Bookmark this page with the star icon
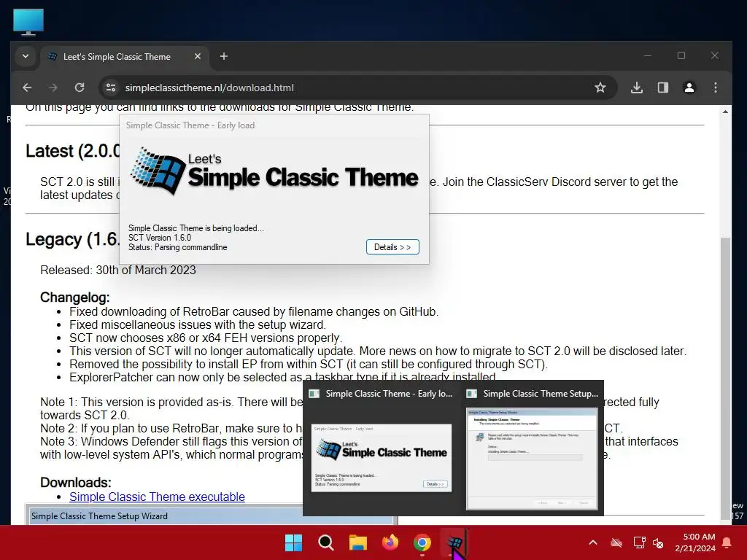 600,87
